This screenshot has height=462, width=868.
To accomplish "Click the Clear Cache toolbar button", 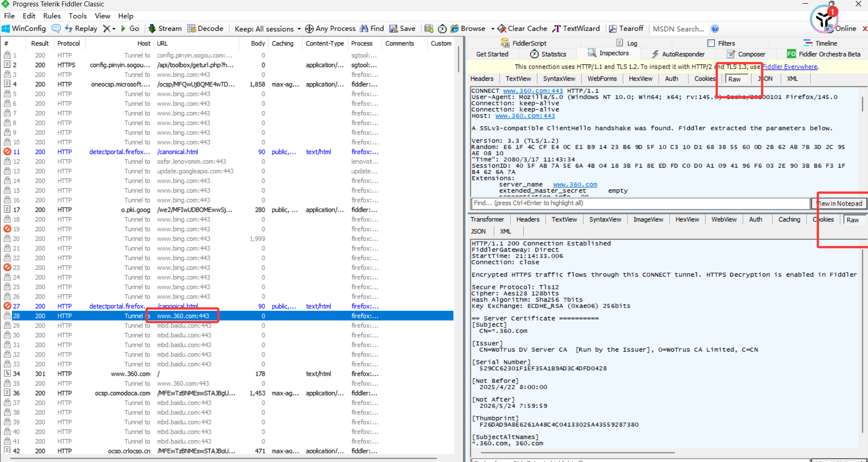I will pos(522,28).
